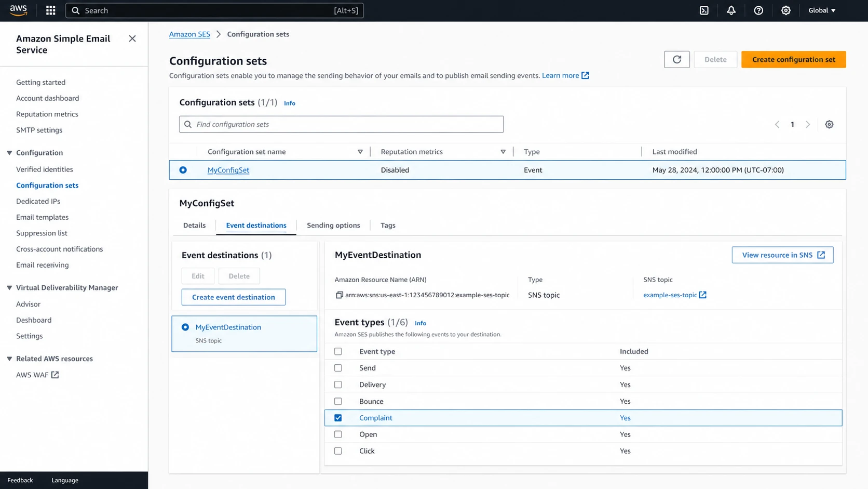Open the notifications bell
The image size is (868, 489).
[731, 10]
